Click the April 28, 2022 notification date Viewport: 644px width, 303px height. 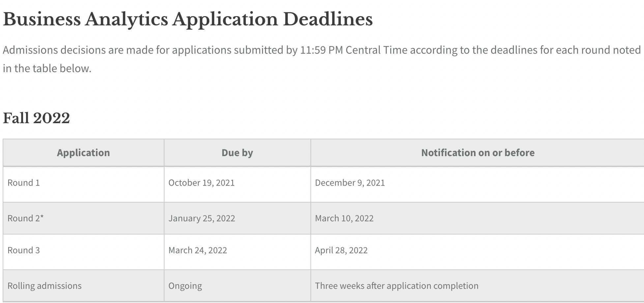coord(341,250)
